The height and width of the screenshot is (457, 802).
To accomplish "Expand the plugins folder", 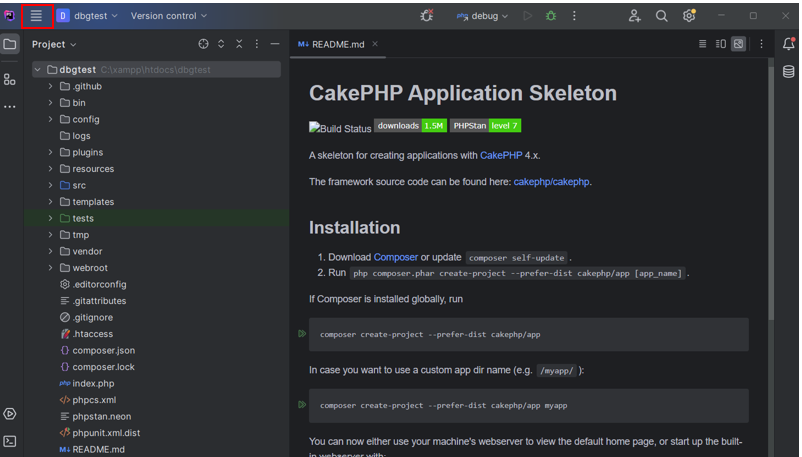I will coord(50,152).
